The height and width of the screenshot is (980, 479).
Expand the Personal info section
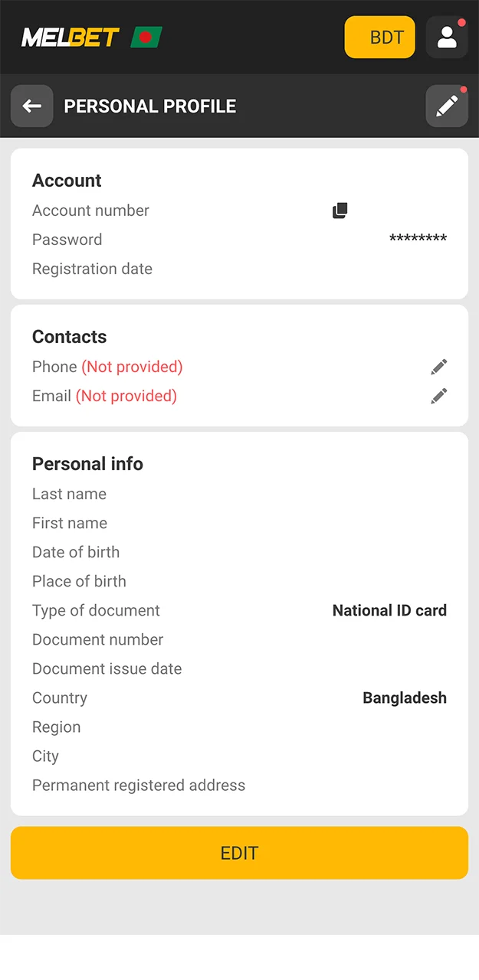(87, 463)
